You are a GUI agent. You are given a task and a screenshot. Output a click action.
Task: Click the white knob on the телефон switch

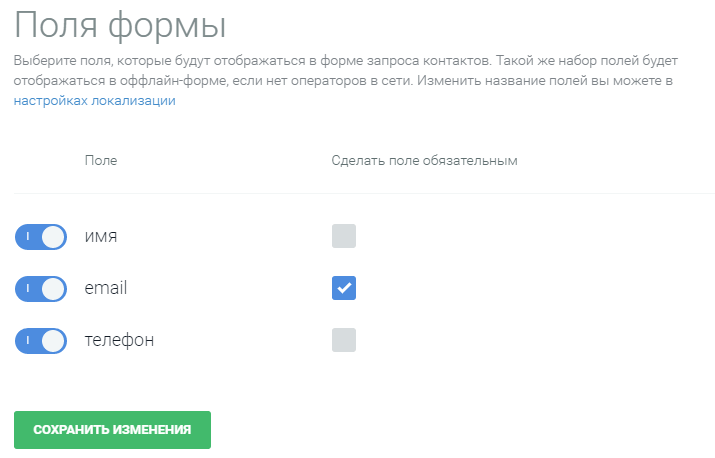coord(53,341)
